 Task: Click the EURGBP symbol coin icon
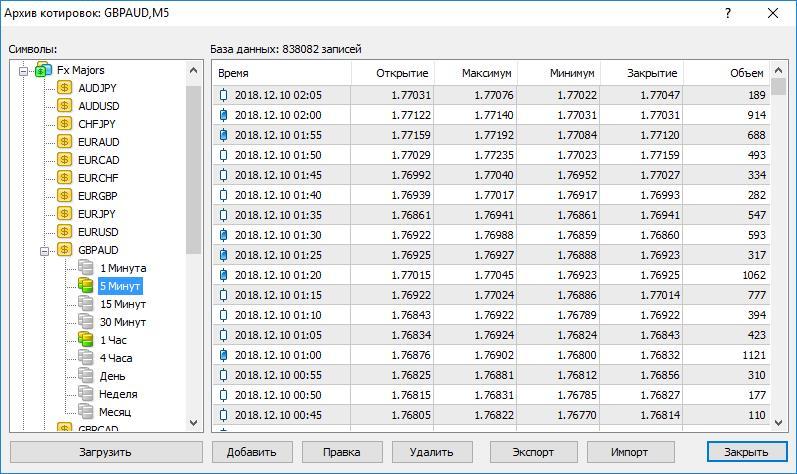[x=66, y=196]
